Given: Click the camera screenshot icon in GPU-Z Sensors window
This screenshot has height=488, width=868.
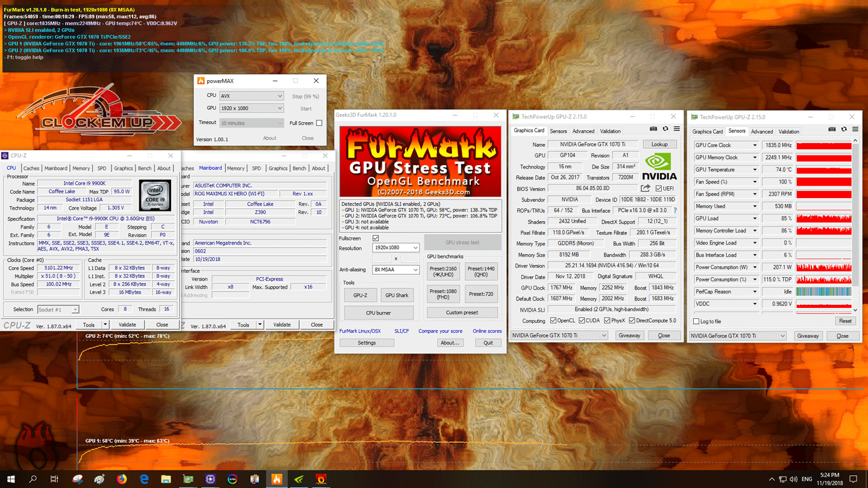Looking at the screenshot, I should (832, 130).
